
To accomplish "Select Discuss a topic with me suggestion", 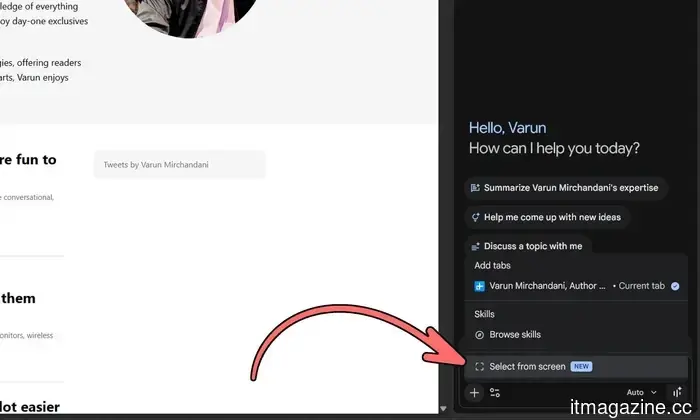I will tap(528, 246).
